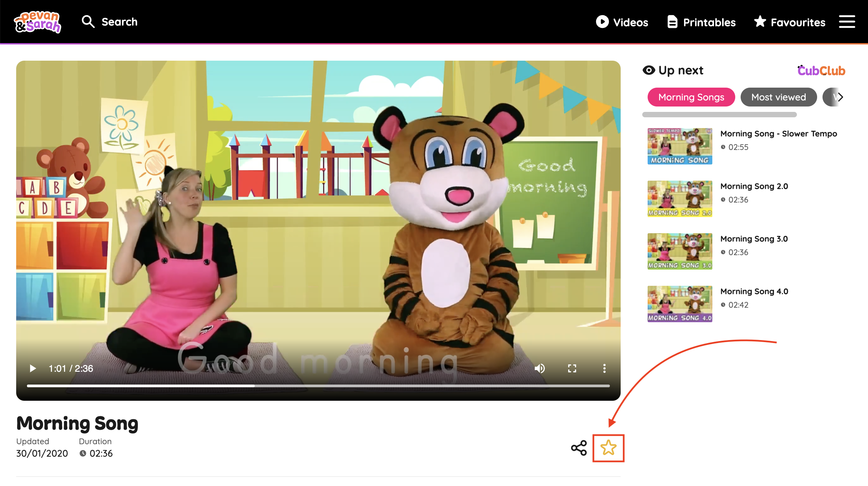868x486 pixels.
Task: Open Morning Song - Slower Tempo thumbnail
Action: click(x=680, y=146)
